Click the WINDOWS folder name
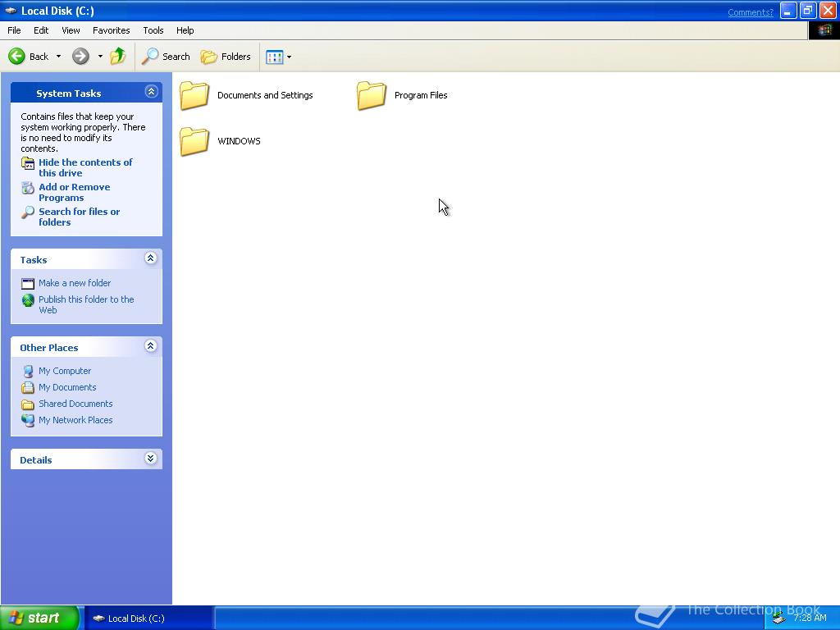The height and width of the screenshot is (630, 840). click(x=239, y=141)
